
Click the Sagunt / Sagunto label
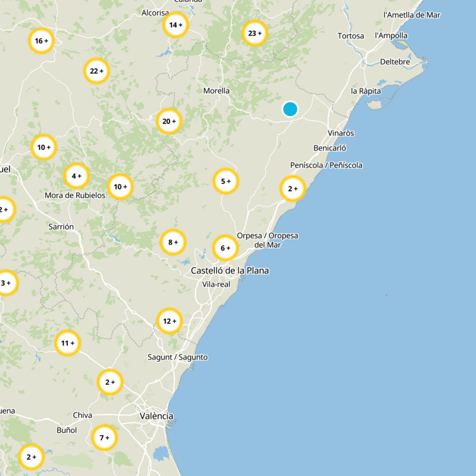click(177, 357)
